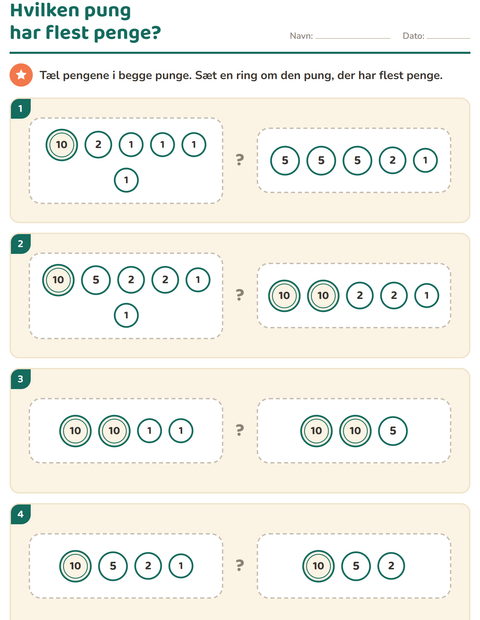Click the orange star icon beside instructions
480x620 pixels.
[x=21, y=75]
